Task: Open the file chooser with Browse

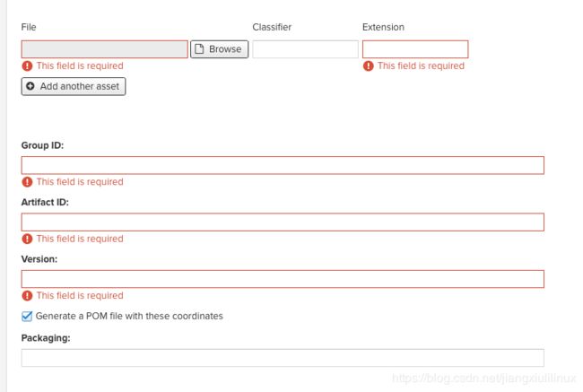Action: pyautogui.click(x=220, y=49)
